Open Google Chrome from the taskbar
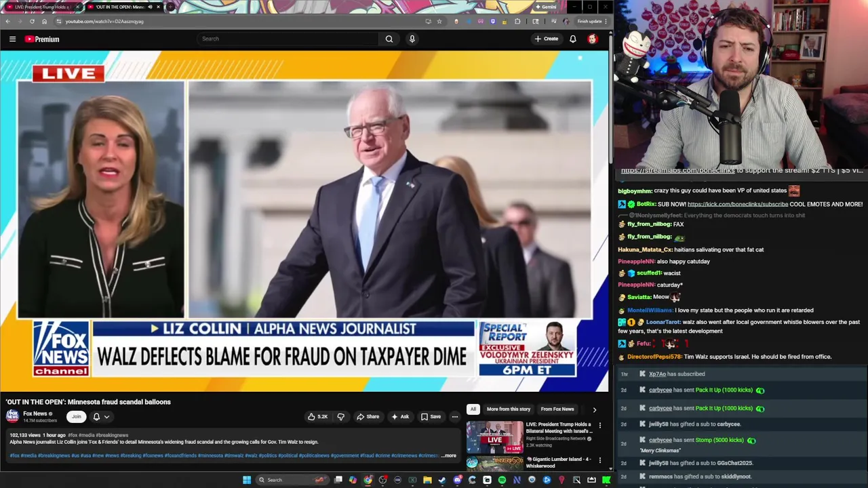Viewport: 868px width, 488px height. coord(368,480)
